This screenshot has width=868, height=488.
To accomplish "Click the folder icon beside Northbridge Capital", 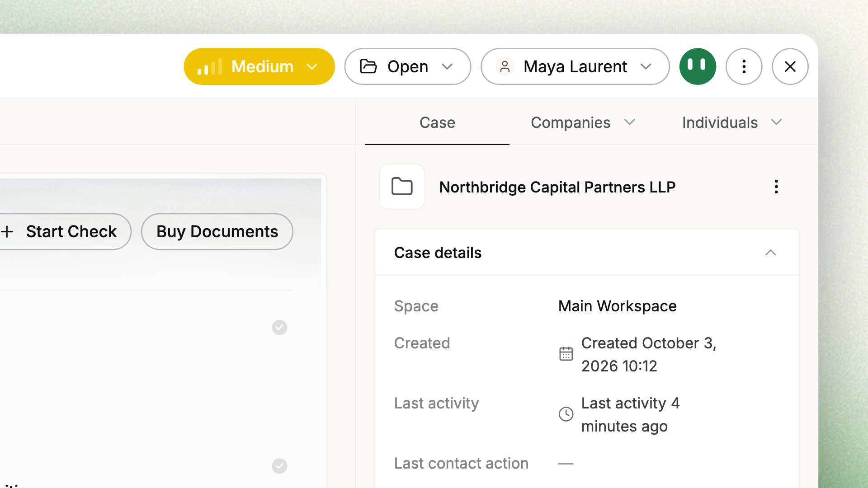I will coord(402,187).
